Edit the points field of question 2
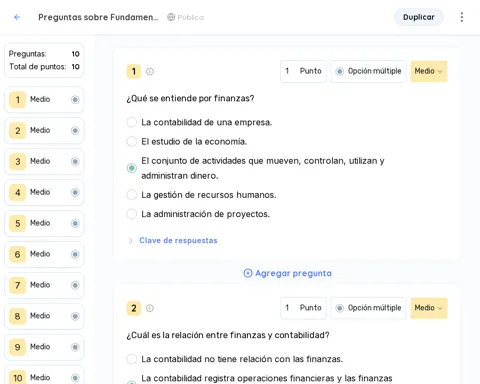Screen dimensions: 480x384 [x=303, y=308]
